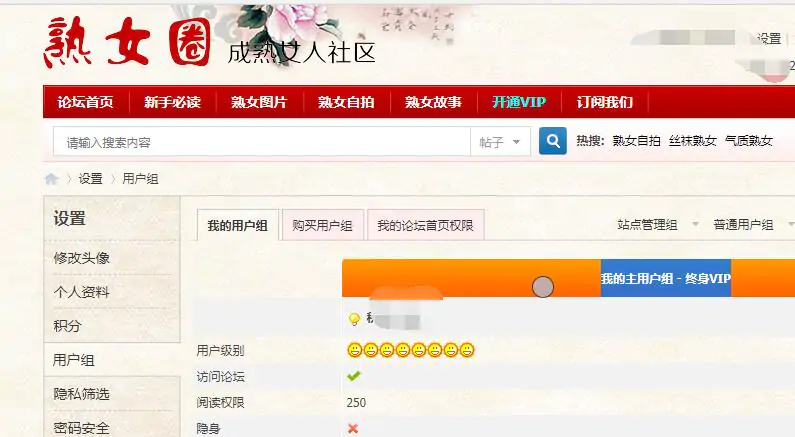
Task: Open 熟女自拍 navigation item
Action: coord(346,102)
